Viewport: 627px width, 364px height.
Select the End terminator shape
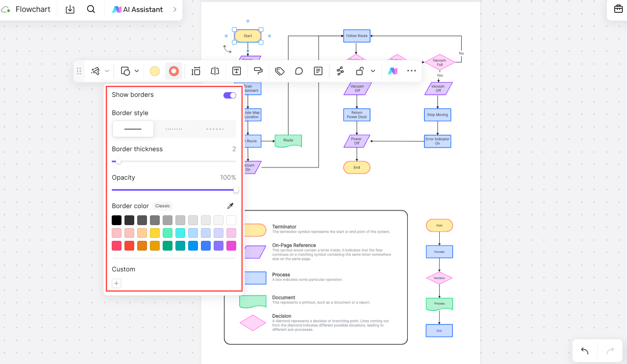click(x=357, y=167)
